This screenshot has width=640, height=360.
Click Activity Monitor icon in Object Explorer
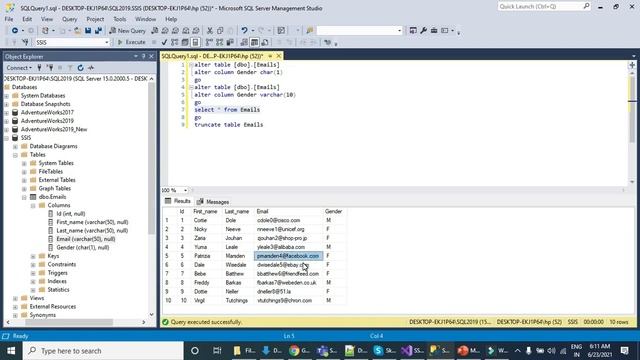tap(91, 68)
